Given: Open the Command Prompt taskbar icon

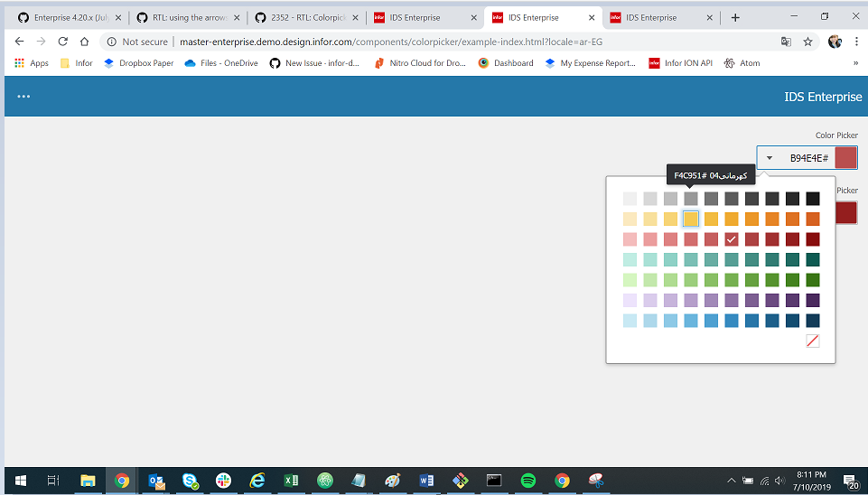Looking at the screenshot, I should [x=494, y=480].
